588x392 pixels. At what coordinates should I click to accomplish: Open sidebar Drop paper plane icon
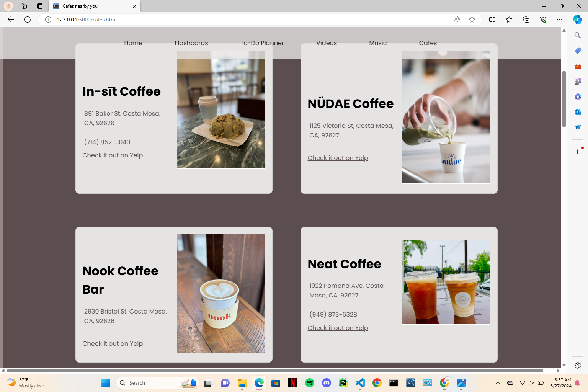[x=578, y=127]
